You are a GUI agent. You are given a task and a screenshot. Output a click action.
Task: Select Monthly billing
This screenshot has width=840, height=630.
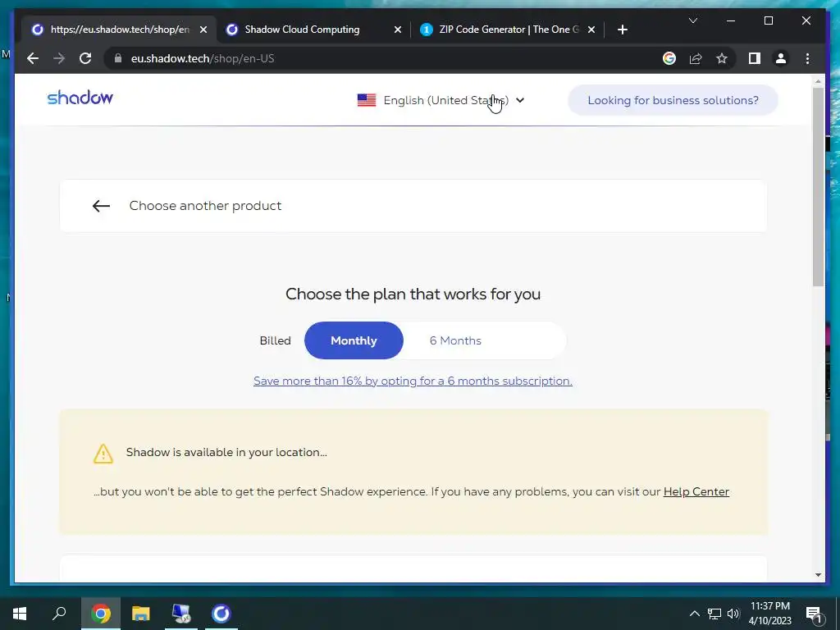coord(354,340)
